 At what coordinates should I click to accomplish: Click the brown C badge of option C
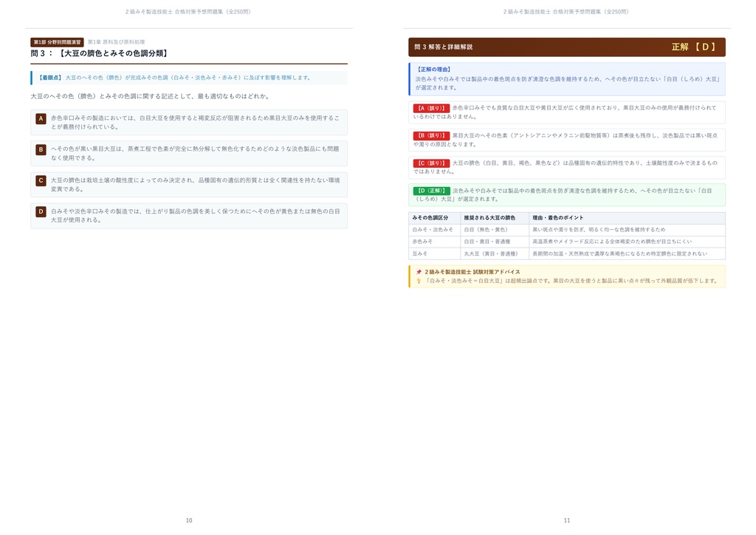[x=41, y=180]
